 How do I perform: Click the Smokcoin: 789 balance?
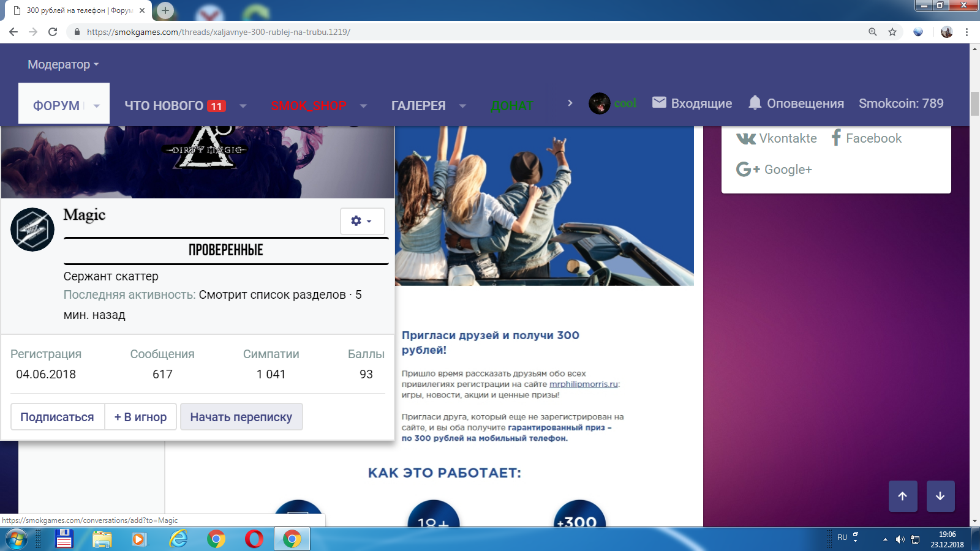tap(901, 103)
